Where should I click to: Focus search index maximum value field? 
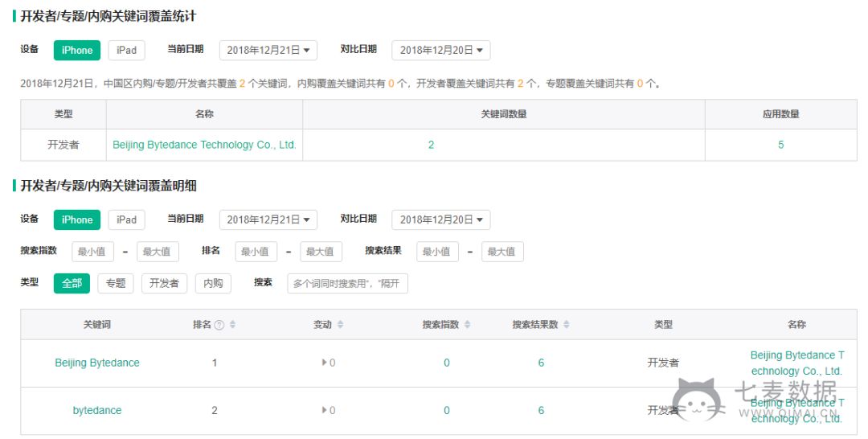[x=158, y=252]
